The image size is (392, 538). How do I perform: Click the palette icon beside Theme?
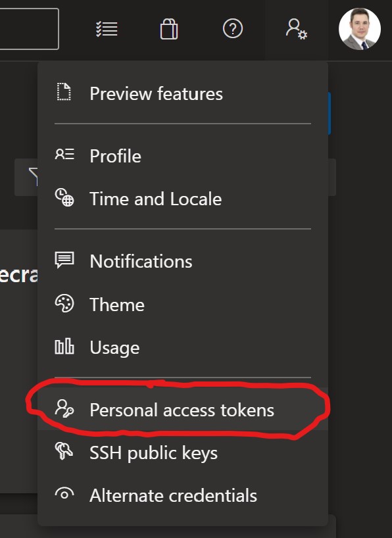[x=64, y=303]
